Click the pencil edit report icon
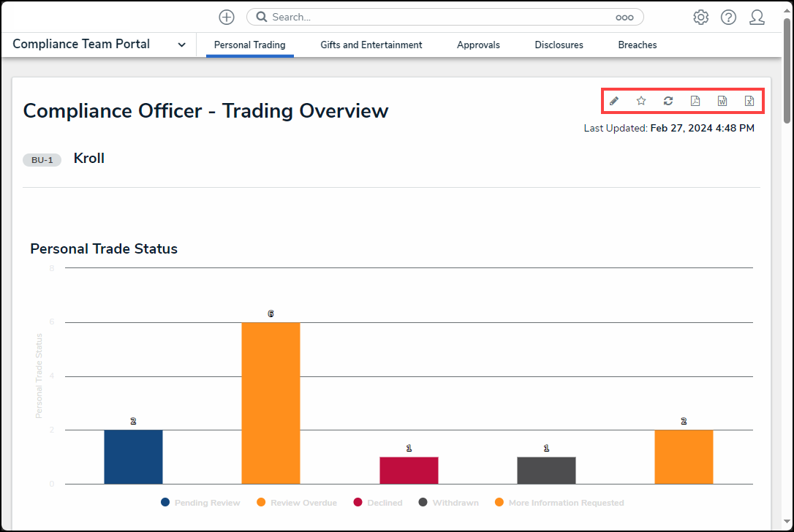794x532 pixels. 614,101
